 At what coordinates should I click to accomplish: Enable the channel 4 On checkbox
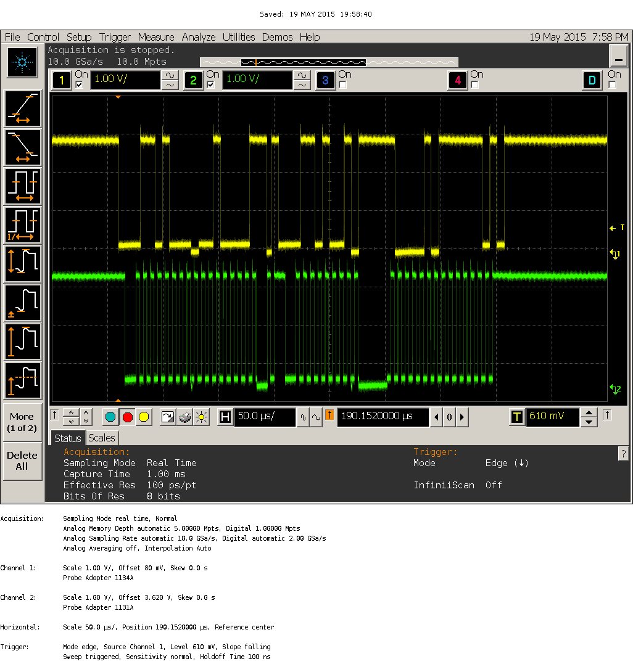[x=475, y=85]
